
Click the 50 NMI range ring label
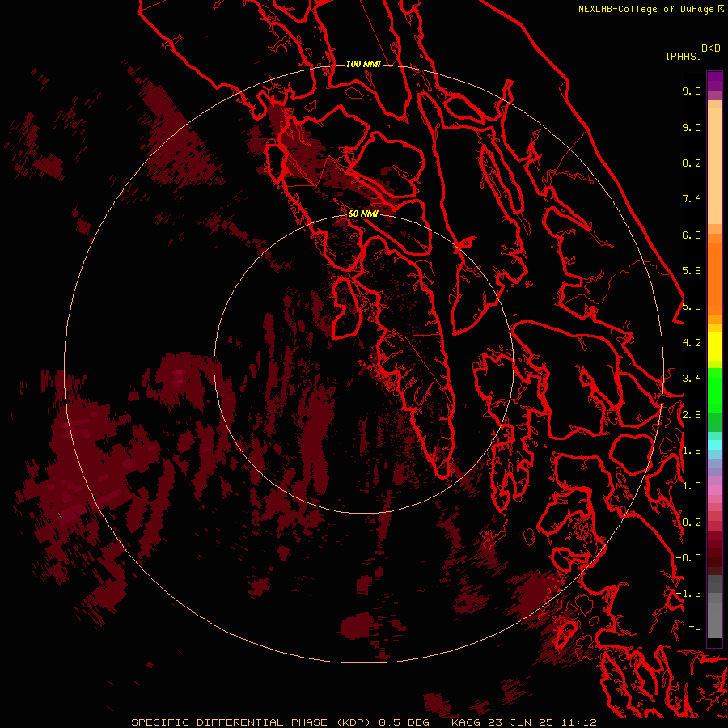(x=363, y=214)
